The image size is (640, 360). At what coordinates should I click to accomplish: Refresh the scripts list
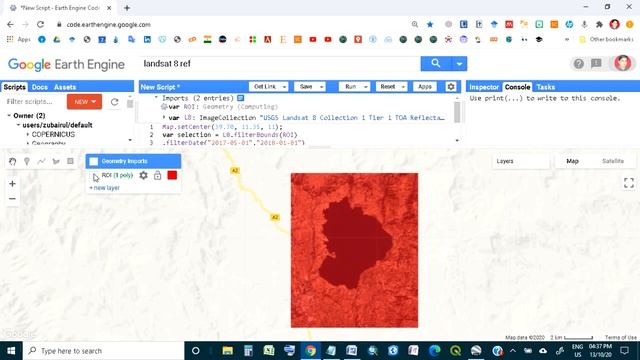tap(115, 102)
